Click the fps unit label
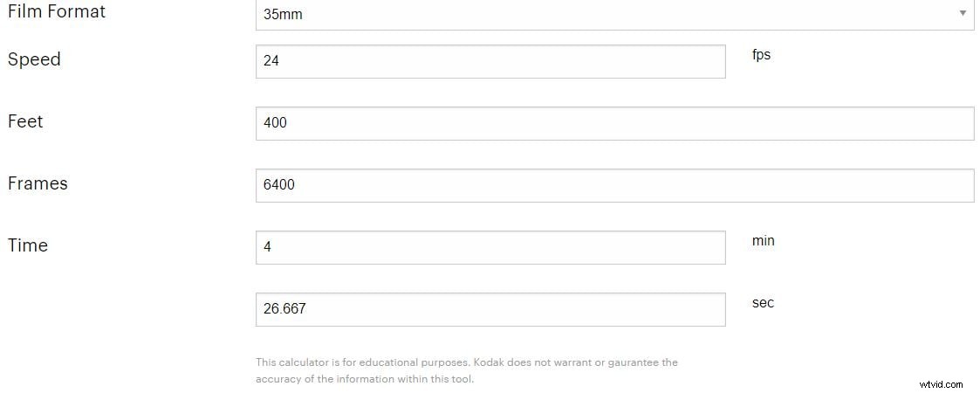980x393 pixels. click(x=761, y=54)
